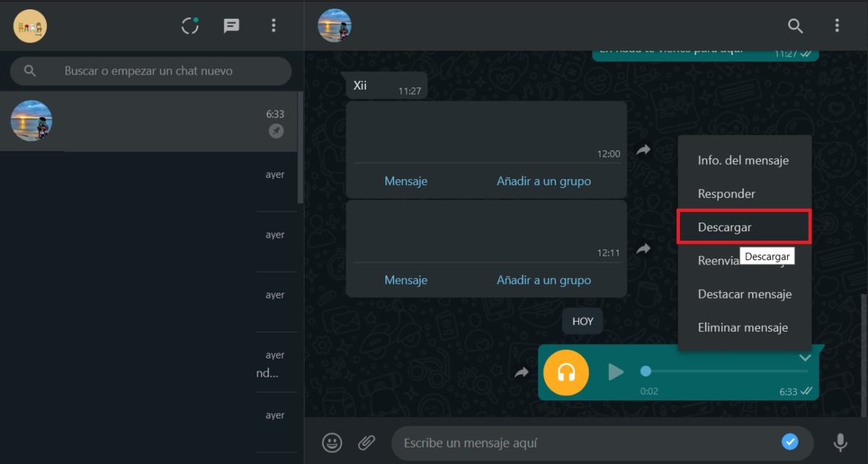Image resolution: width=868 pixels, height=464 pixels.
Task: Open the conversation three-dot options menu
Action: tap(837, 26)
